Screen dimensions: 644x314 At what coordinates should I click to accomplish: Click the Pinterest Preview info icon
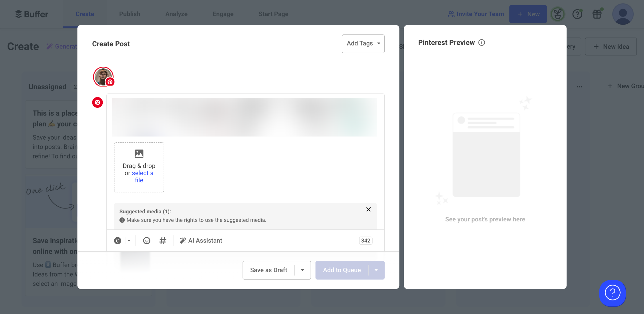[x=481, y=43]
